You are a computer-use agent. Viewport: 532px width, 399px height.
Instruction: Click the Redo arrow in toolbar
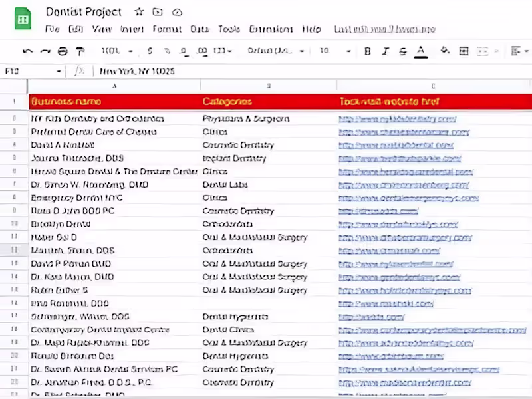click(x=45, y=51)
